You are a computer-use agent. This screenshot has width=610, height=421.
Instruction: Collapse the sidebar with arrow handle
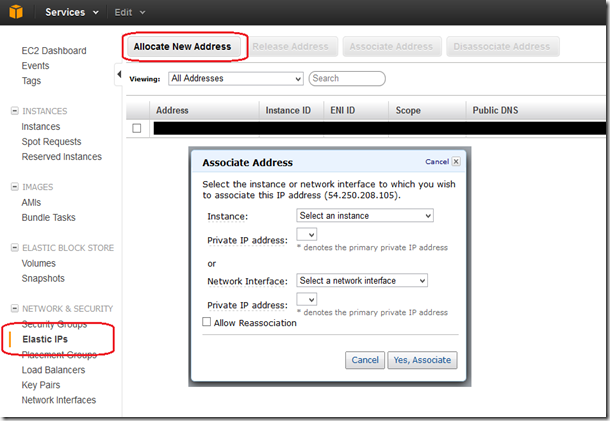(119, 74)
